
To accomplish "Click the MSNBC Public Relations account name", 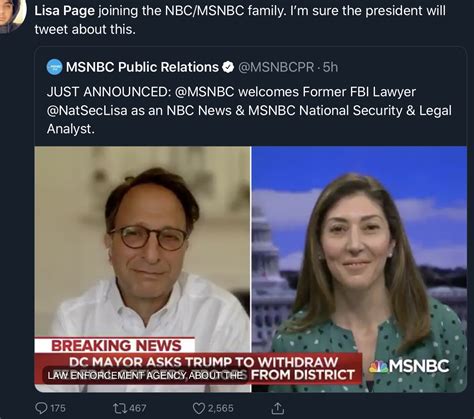I will (x=142, y=67).
